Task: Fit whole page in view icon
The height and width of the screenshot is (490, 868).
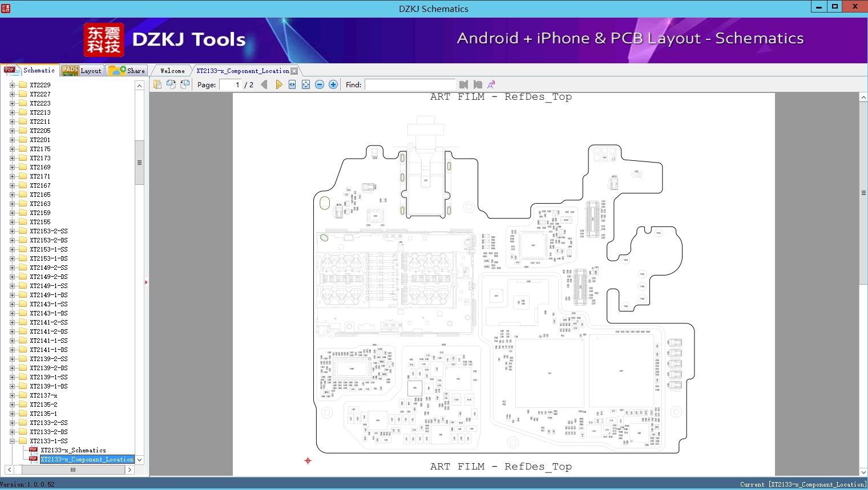Action: point(306,84)
